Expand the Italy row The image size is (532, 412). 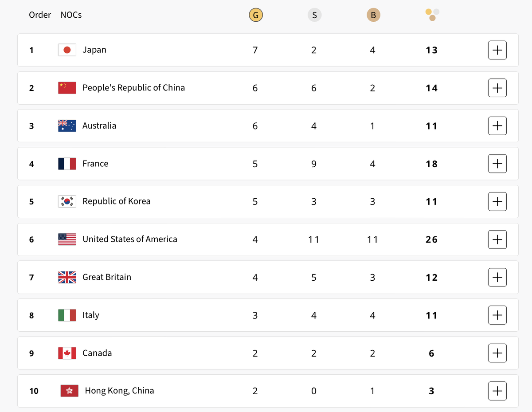497,316
